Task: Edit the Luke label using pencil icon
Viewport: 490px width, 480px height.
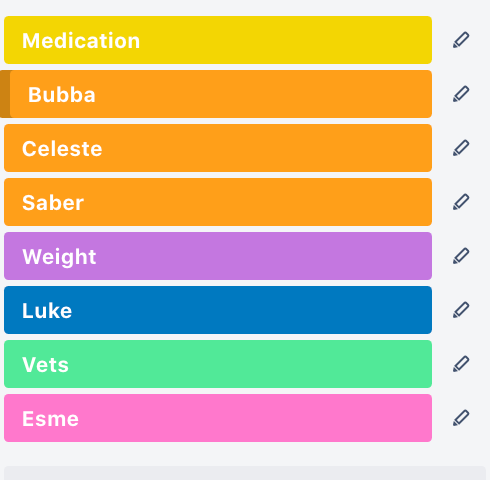Action: (x=461, y=310)
